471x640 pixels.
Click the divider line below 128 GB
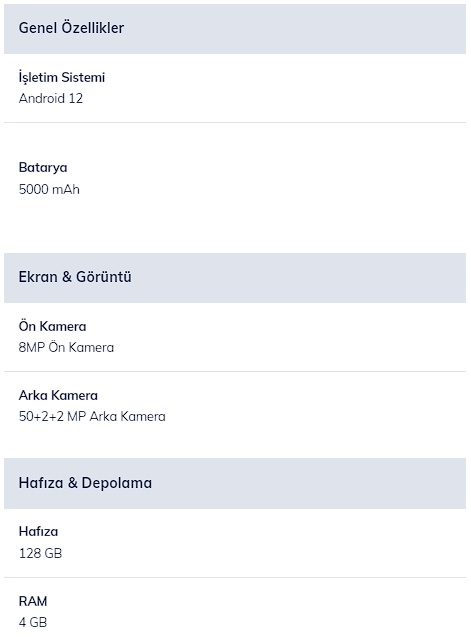[x=235, y=577]
